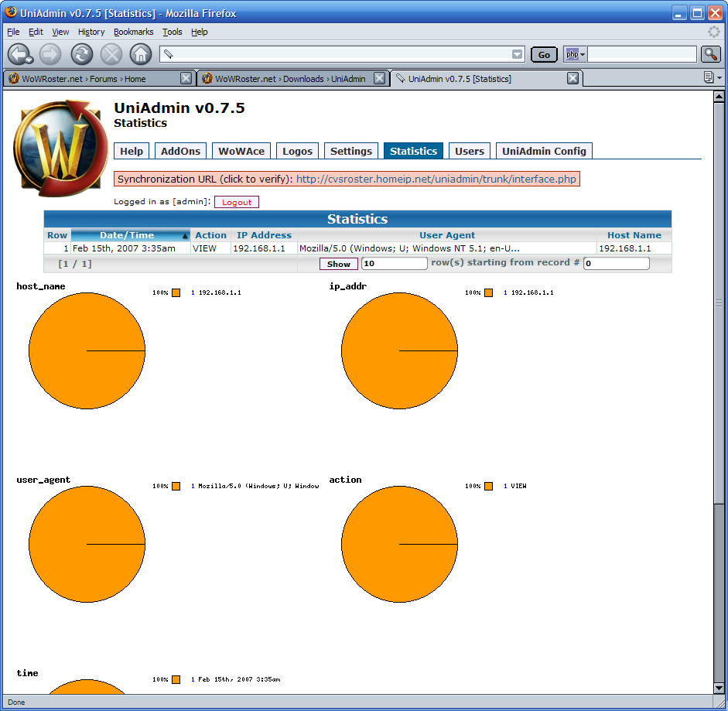The width and height of the screenshot is (728, 711).
Task: Open the Edit menu
Action: [x=36, y=32]
